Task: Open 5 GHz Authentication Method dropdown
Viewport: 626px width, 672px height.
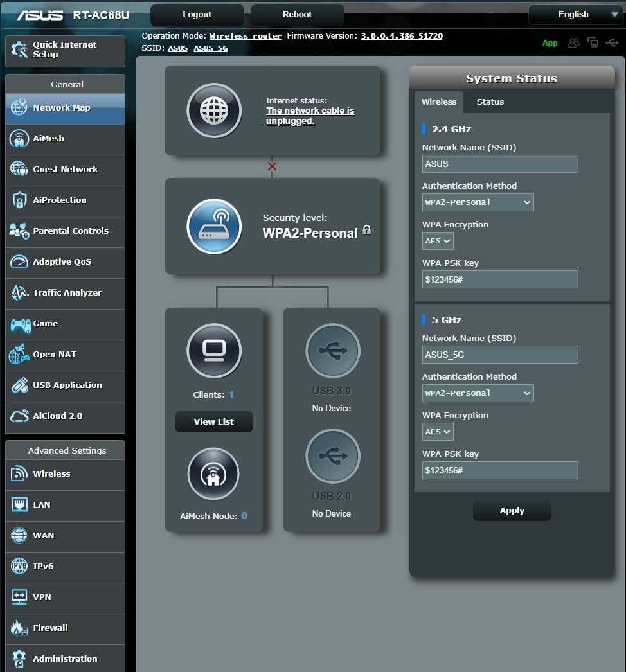Action: (478, 393)
